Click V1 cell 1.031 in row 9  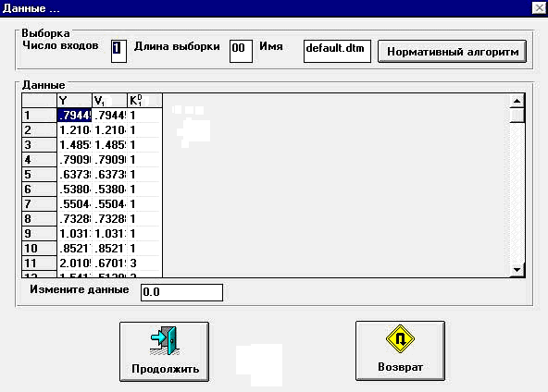click(x=110, y=233)
